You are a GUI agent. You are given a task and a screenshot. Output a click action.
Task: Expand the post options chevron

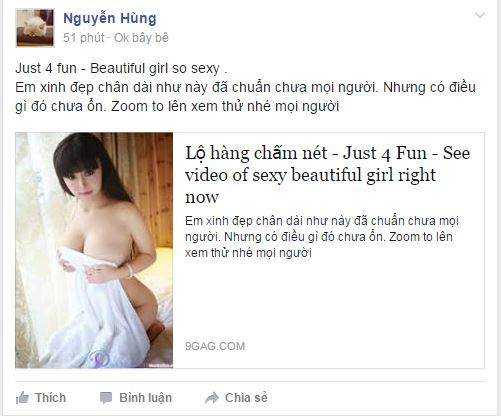(x=480, y=15)
